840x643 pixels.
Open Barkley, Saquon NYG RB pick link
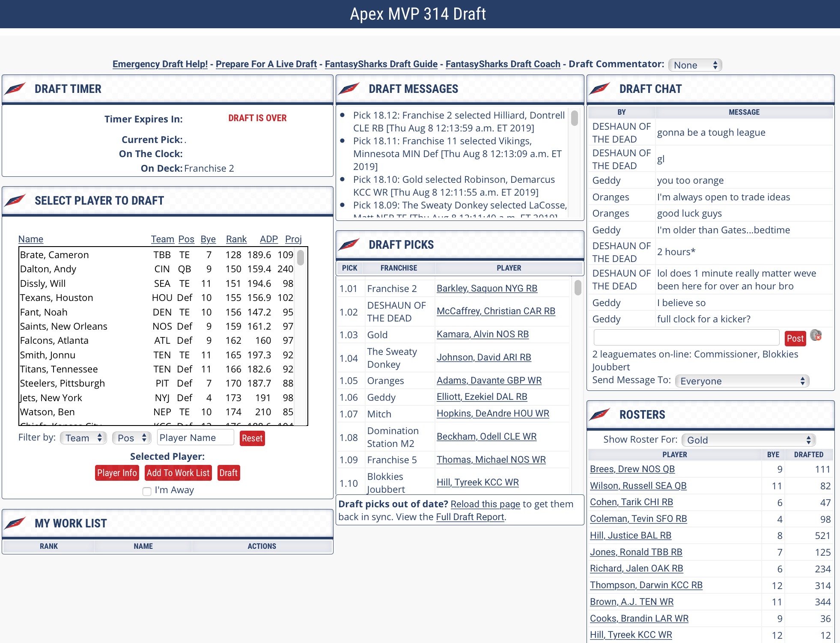point(487,289)
